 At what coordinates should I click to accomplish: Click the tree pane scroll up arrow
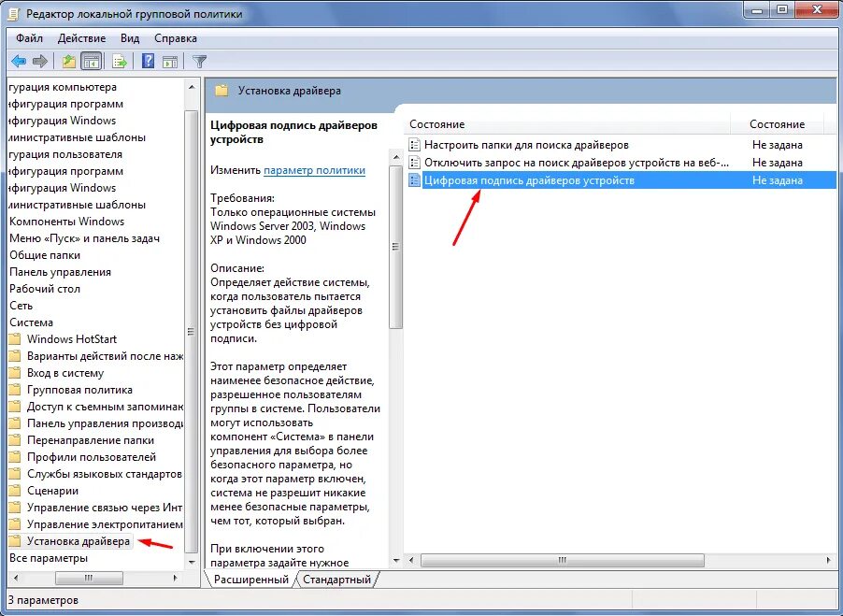[x=192, y=87]
